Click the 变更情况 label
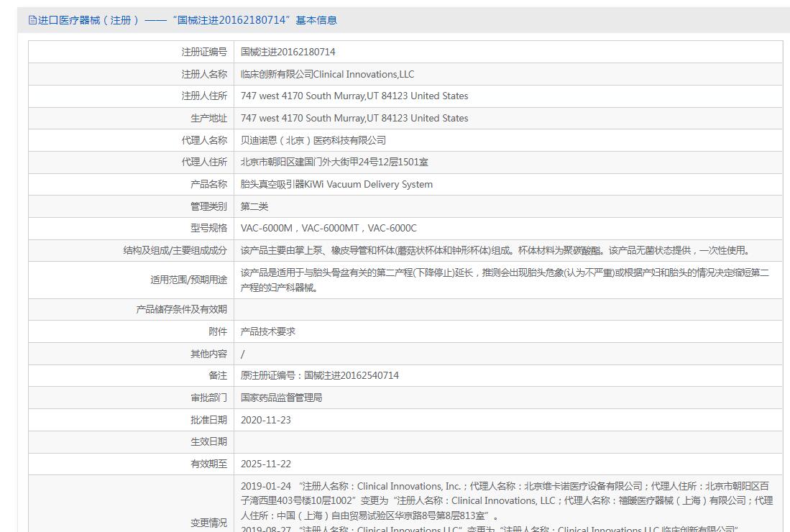Viewport: 790px width, 532px height. click(x=208, y=523)
